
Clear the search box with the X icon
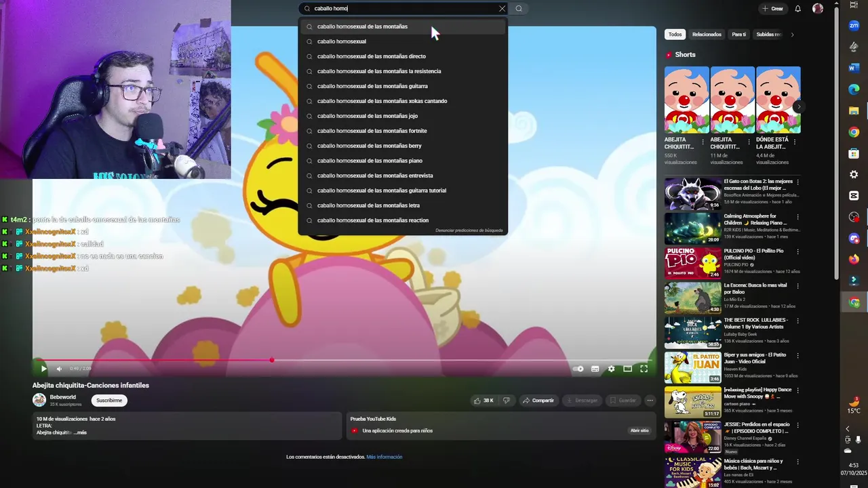[502, 9]
